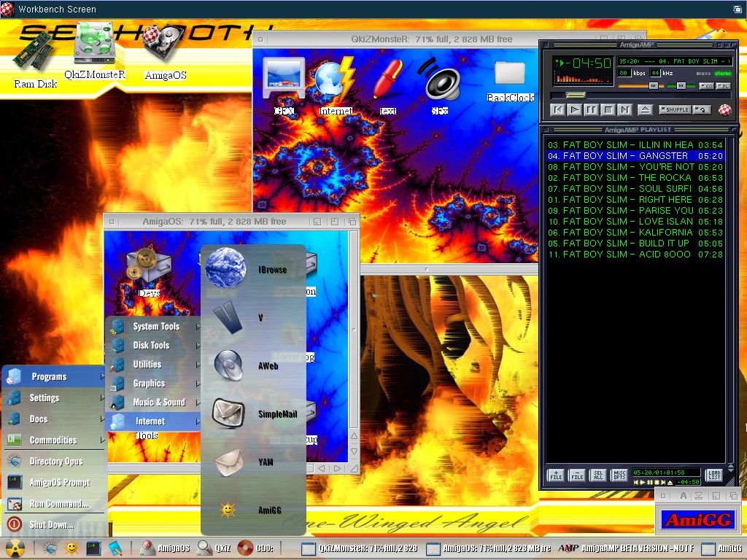Open the CD0: disc taskbar icon
The height and width of the screenshot is (560, 747).
pos(255,548)
